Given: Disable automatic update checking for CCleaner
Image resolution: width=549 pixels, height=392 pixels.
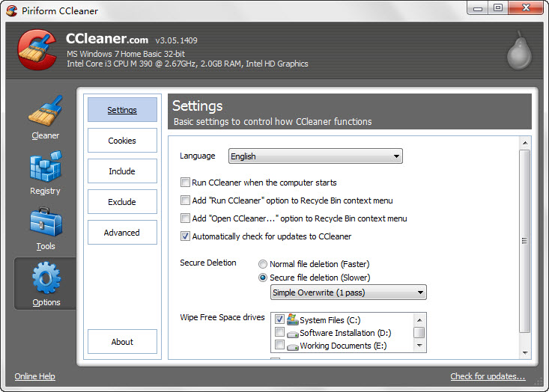Looking at the screenshot, I should [185, 236].
